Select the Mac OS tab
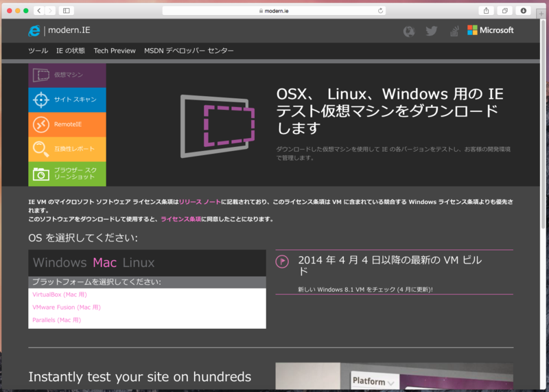Viewport: 549px width, 392px height. [x=105, y=263]
